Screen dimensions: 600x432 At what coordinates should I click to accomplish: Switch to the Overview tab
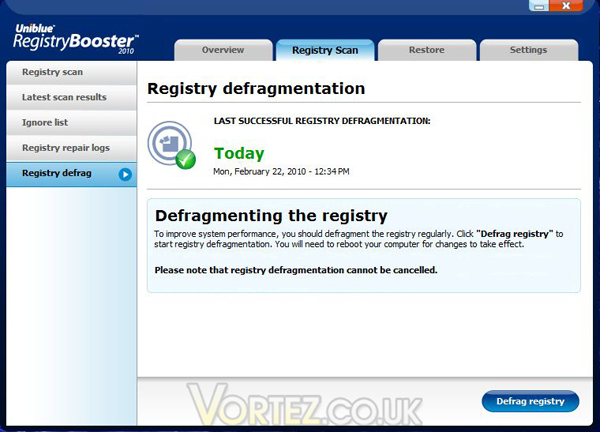[x=223, y=50]
